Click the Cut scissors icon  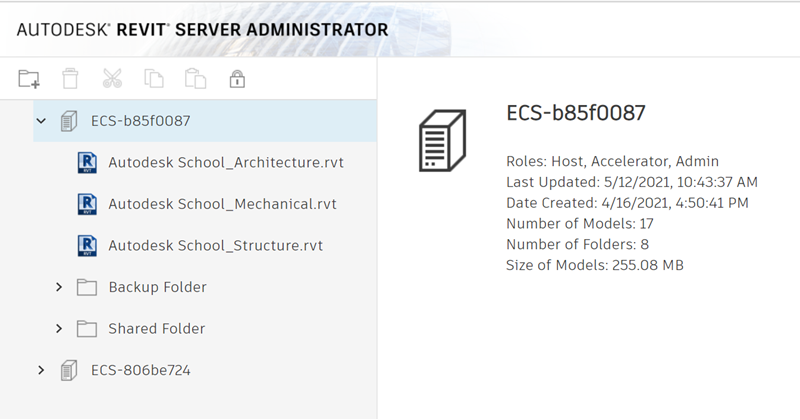[x=111, y=79]
